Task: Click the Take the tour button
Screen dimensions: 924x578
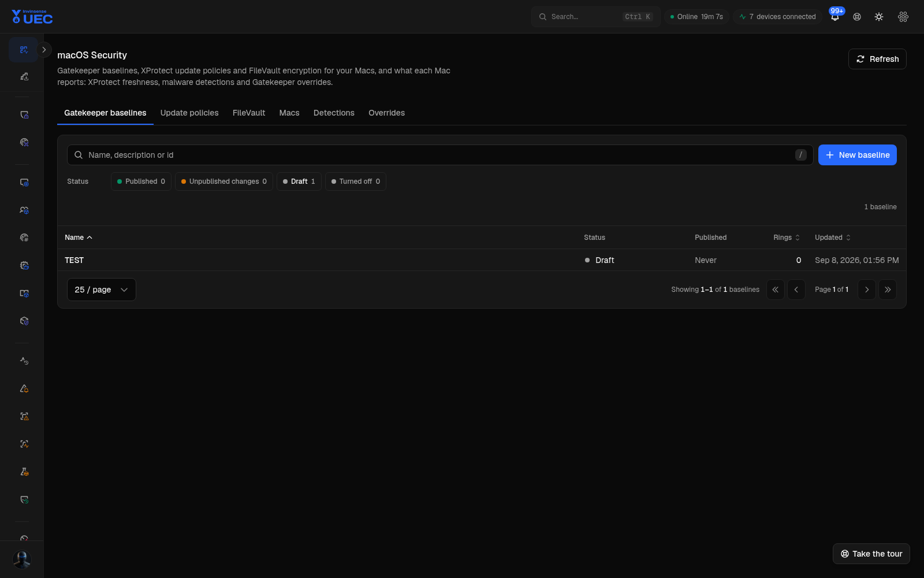Action: point(871,554)
